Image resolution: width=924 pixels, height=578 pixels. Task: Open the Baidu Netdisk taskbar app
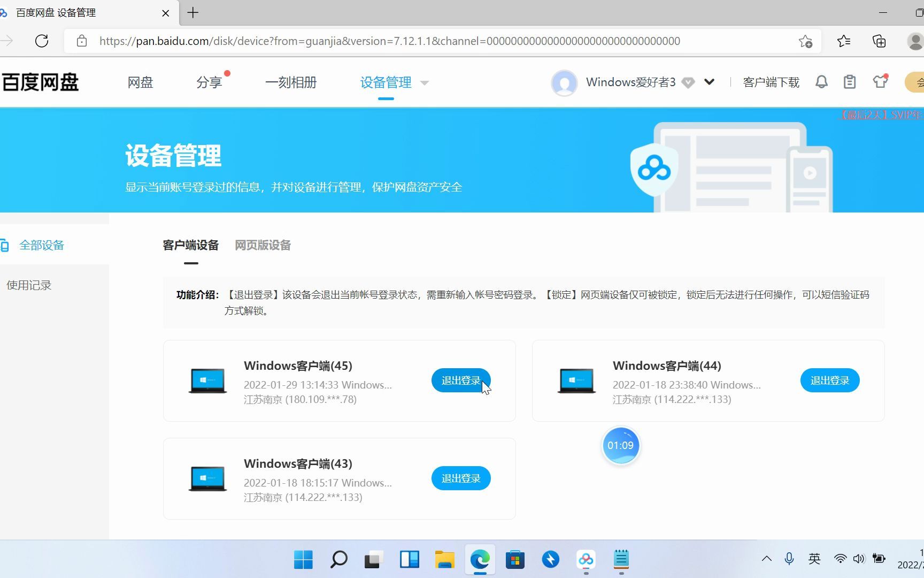point(586,560)
